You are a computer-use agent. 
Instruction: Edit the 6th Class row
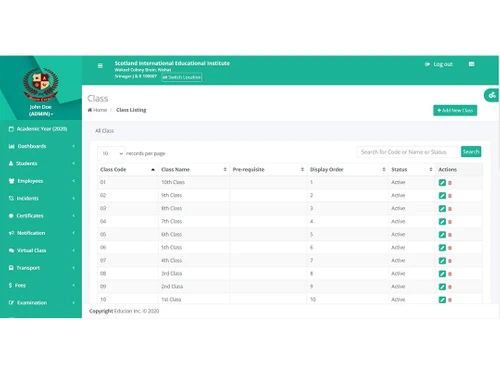pyautogui.click(x=442, y=235)
